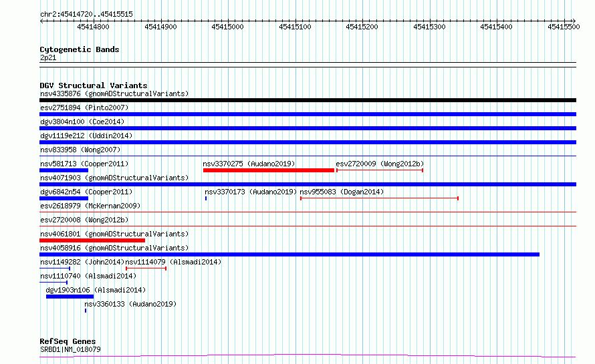Select the black nsv4335876 variant bar
Screen dimensions: 595x364
tap(308, 100)
